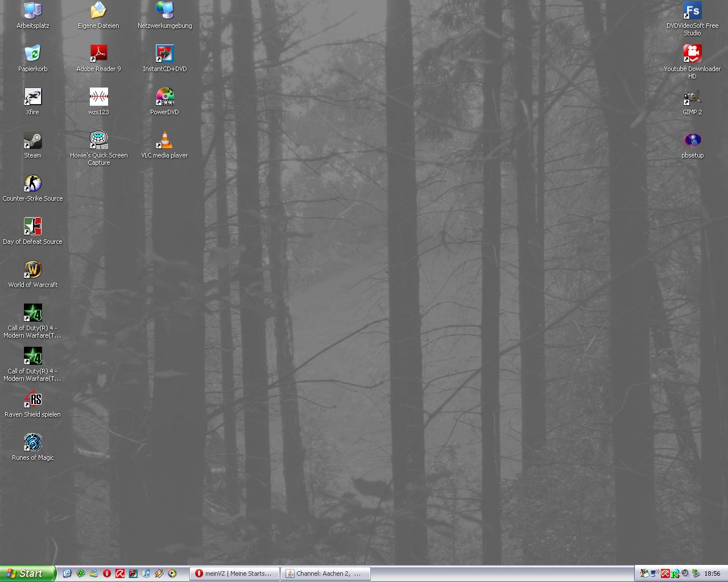Select the Papierkorb recycle bin
The image size is (728, 582).
point(32,59)
